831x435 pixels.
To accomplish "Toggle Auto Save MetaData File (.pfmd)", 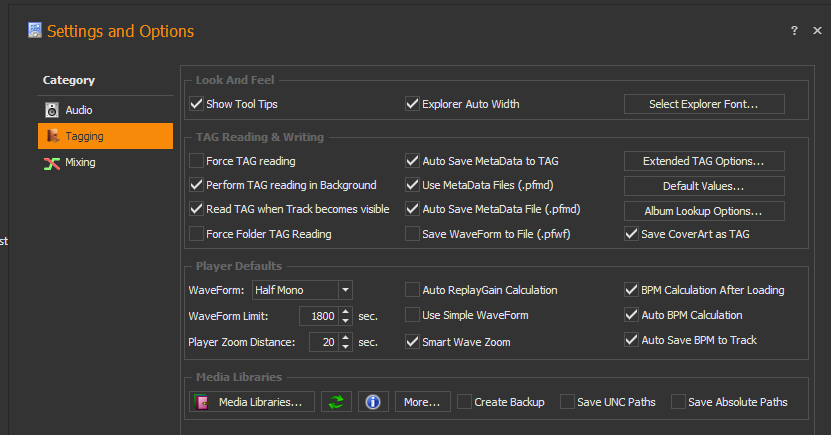I will point(412,209).
